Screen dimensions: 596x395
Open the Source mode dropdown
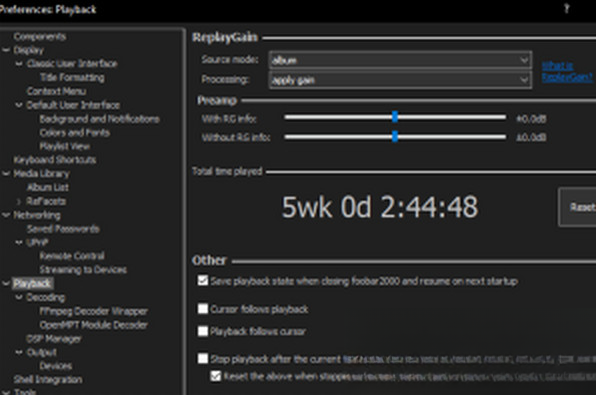400,60
